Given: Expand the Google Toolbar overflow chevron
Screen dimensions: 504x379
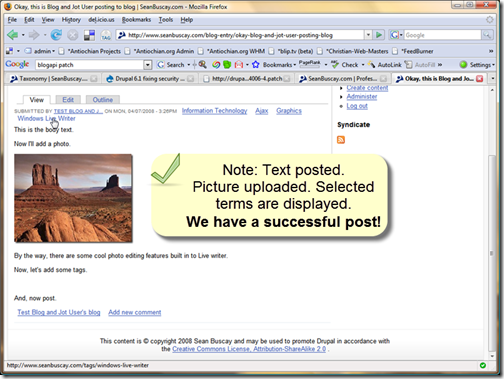Looking at the screenshot, I should [x=440, y=65].
